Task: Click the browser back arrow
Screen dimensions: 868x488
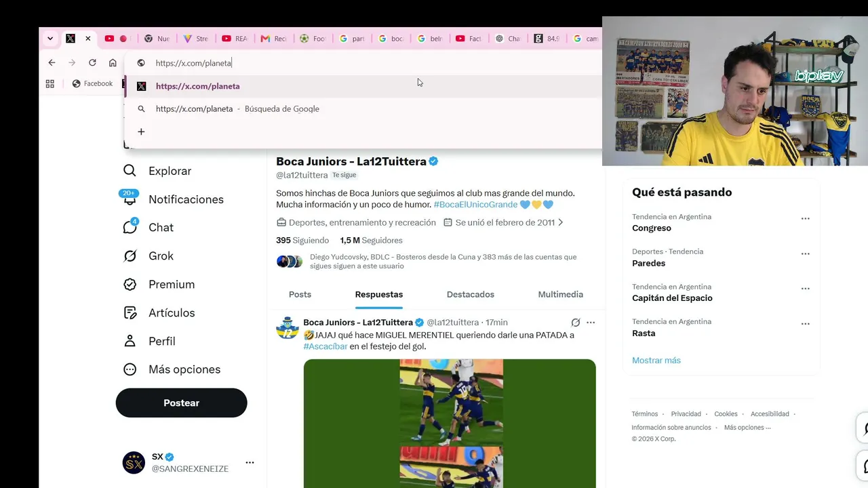Action: [52, 63]
